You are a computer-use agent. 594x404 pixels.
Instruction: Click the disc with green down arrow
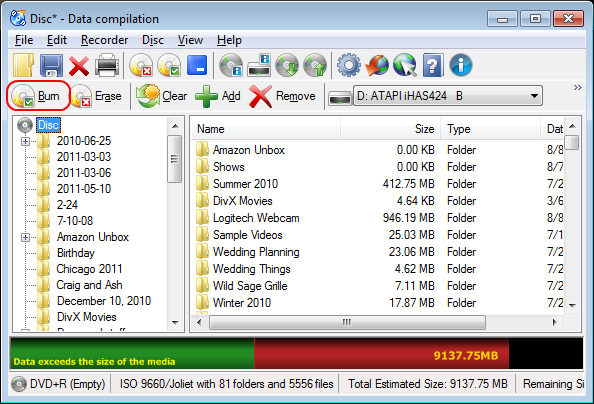tap(287, 65)
